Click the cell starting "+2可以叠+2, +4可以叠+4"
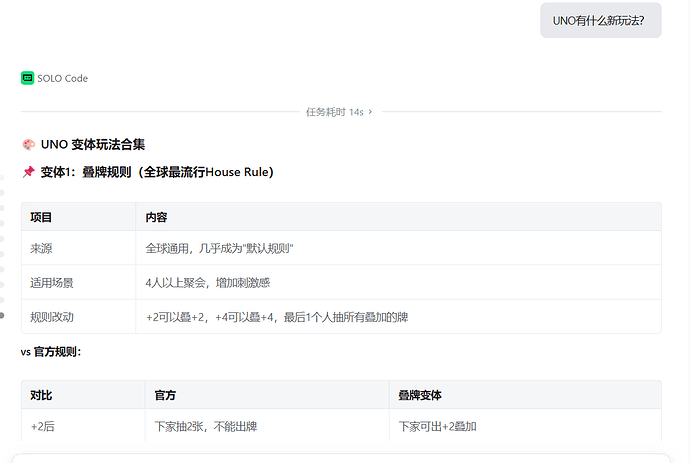 [x=398, y=317]
